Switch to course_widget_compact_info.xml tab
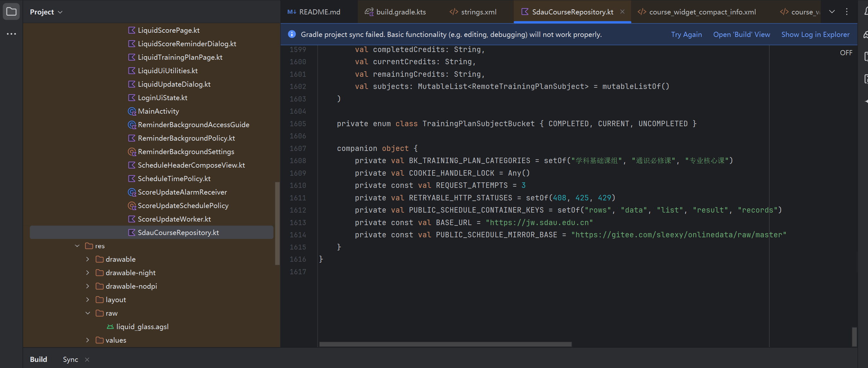The height and width of the screenshot is (368, 868). click(697, 12)
